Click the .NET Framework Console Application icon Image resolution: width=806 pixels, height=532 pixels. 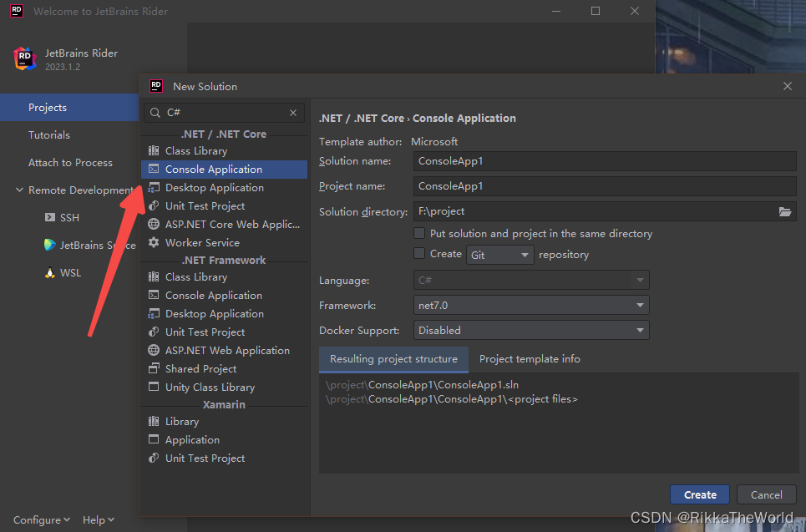coord(153,295)
